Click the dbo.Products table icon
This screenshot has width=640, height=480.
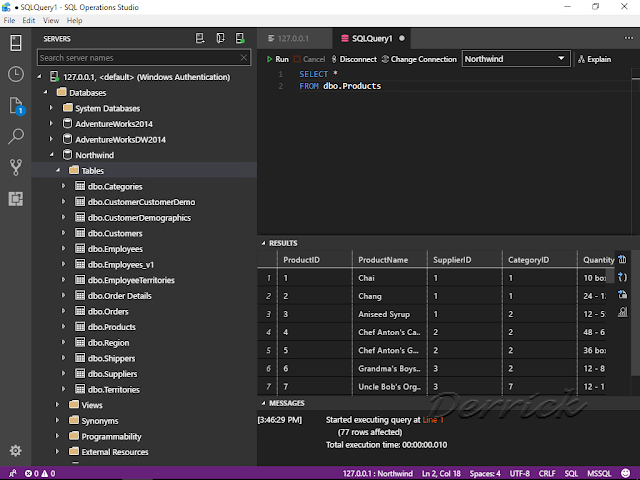(80, 327)
